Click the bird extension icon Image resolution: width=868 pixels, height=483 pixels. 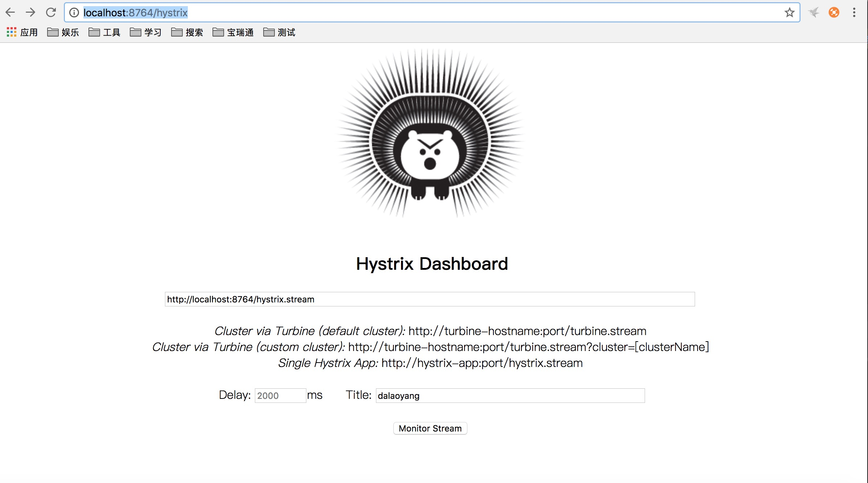point(814,13)
